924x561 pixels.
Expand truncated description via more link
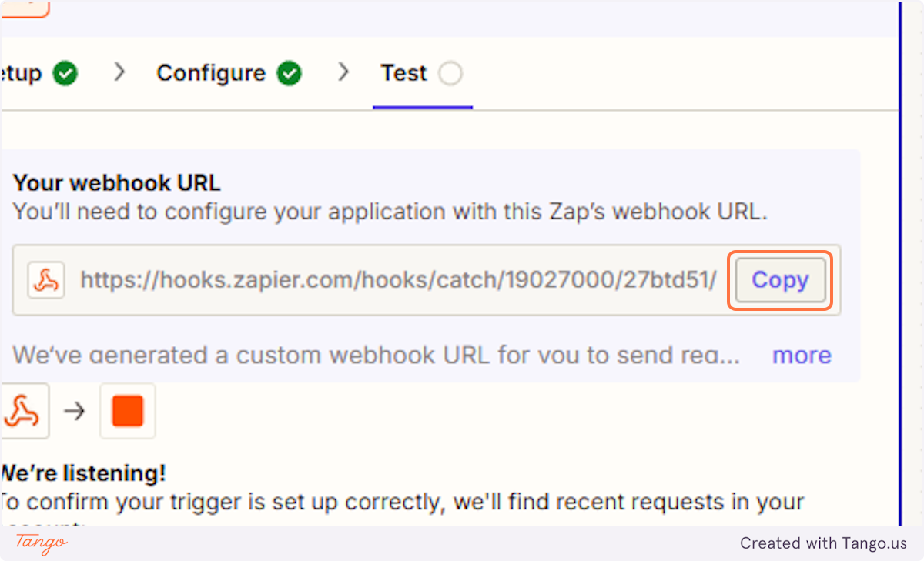(x=802, y=355)
